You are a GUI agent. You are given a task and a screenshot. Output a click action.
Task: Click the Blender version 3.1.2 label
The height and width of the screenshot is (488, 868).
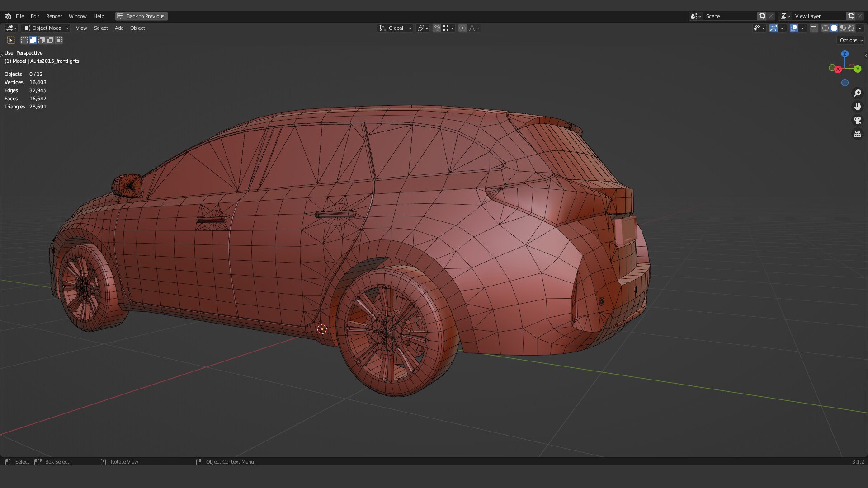(x=858, y=462)
